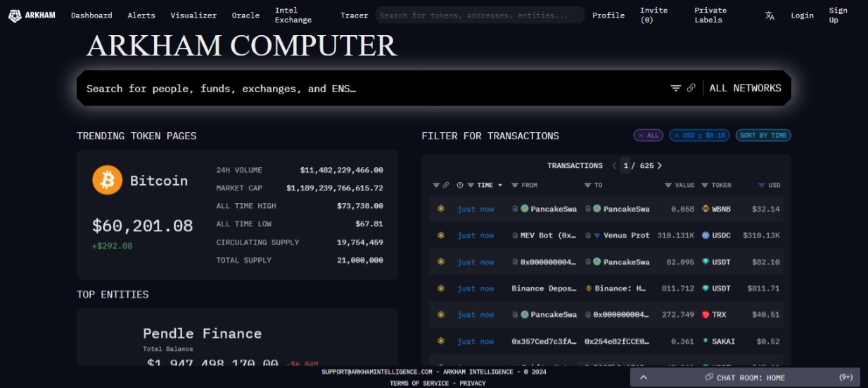The image size is (868, 388).
Task: Click just now in the TRX row
Action: click(476, 315)
